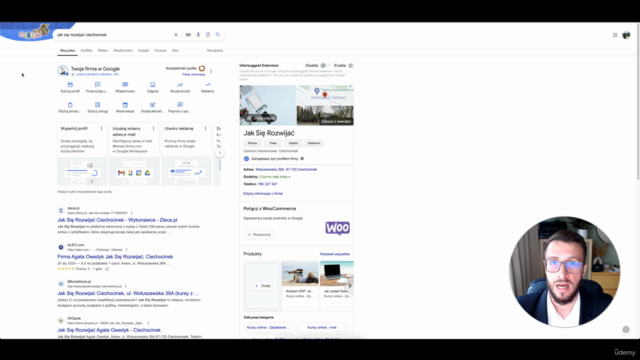Click inside the Google search input field
The image size is (640, 360).
click(114, 35)
